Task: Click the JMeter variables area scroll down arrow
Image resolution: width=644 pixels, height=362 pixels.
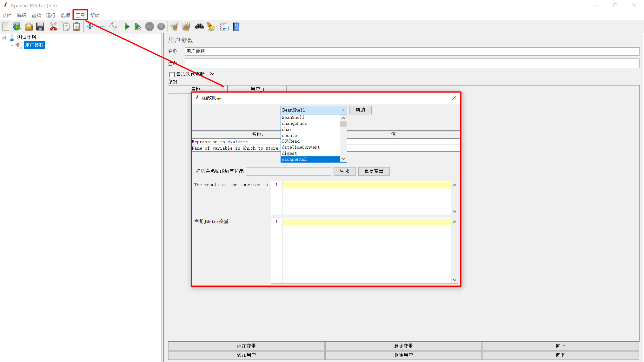Action: (455, 280)
